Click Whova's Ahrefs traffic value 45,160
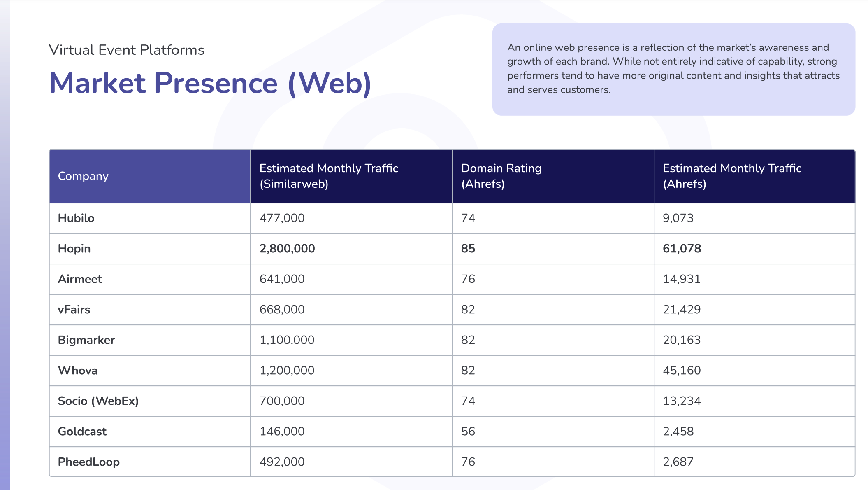This screenshot has height=490, width=868. [x=682, y=371]
